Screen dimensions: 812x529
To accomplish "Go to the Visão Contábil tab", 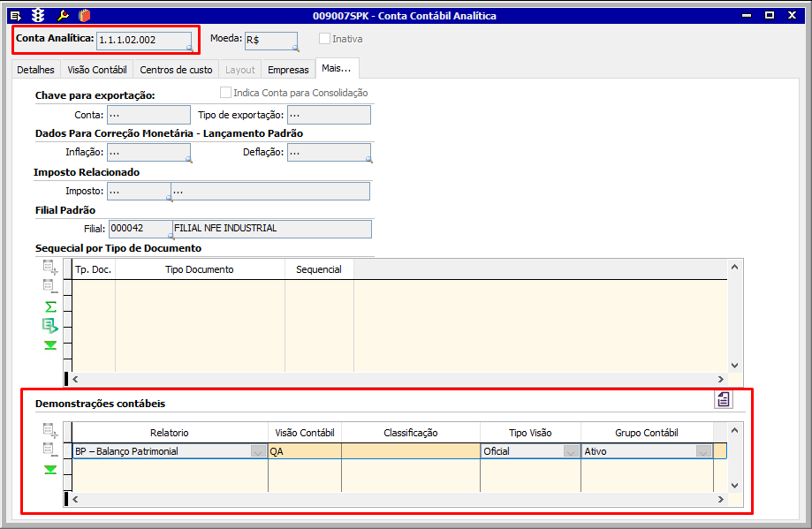I will pos(97,70).
